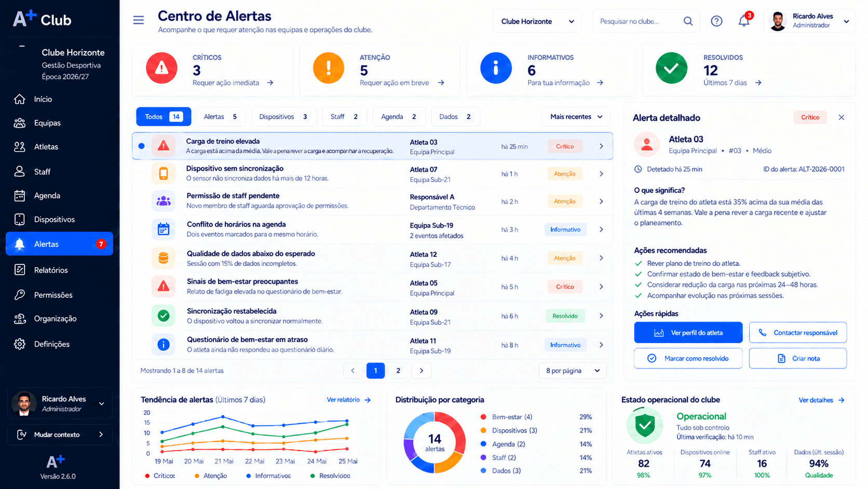Open the hamburger menu icon
The image size is (868, 489).
tap(139, 20)
